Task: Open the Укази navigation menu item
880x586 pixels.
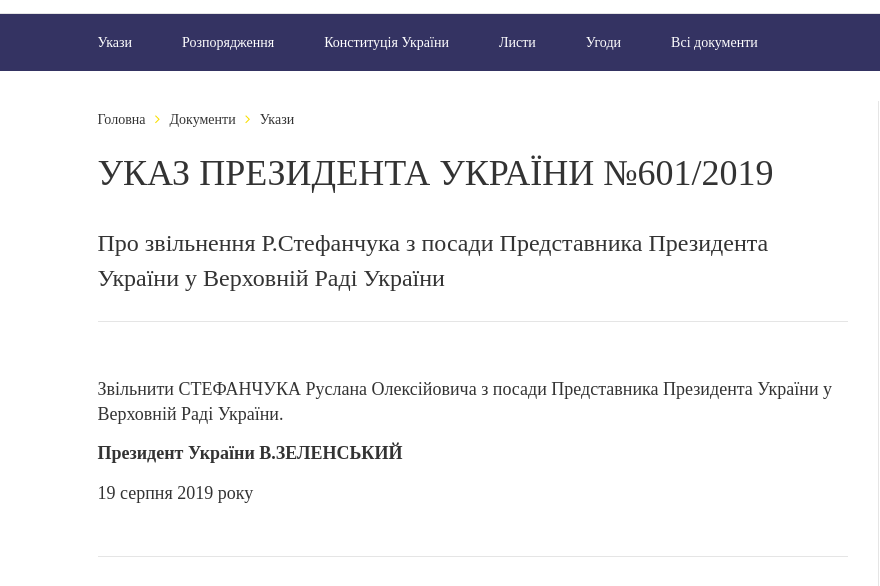Action: click(114, 43)
